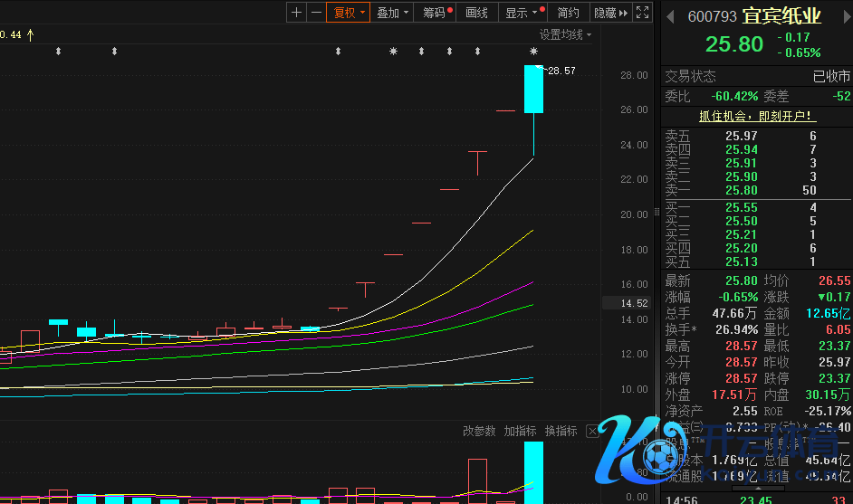Screen dimensions: 853x504
Task: Select the 画线 draw line tool
Action: tap(476, 13)
